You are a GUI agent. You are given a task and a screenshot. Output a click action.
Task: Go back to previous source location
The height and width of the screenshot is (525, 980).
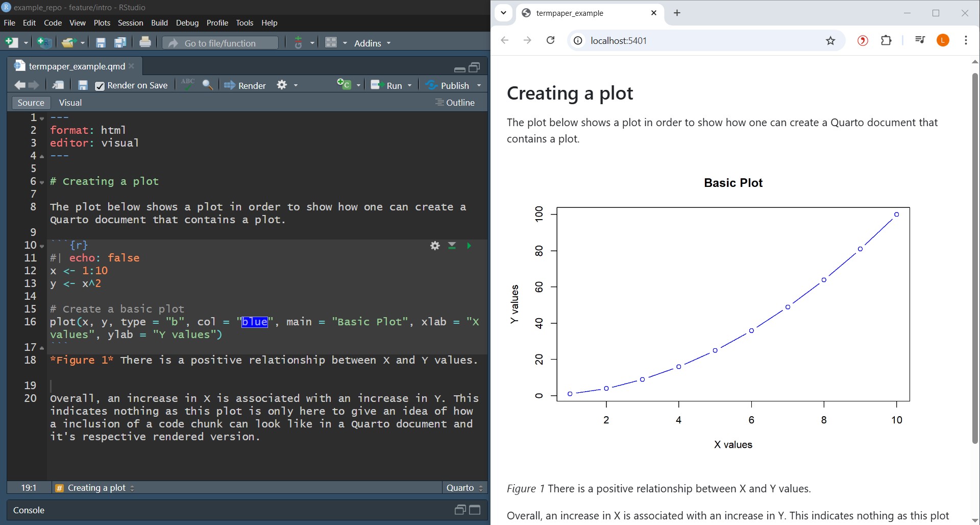coord(20,85)
